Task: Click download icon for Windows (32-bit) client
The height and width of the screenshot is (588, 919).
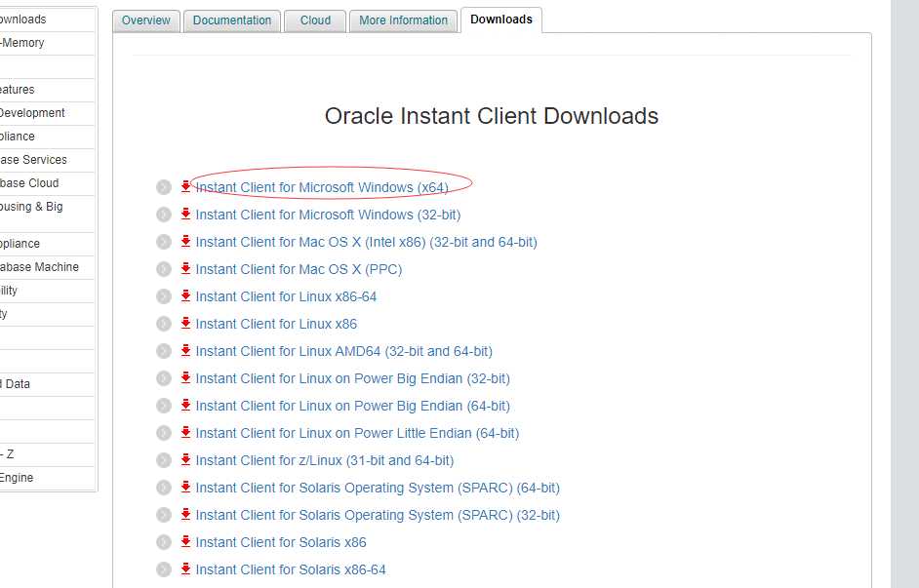Action: coord(185,214)
